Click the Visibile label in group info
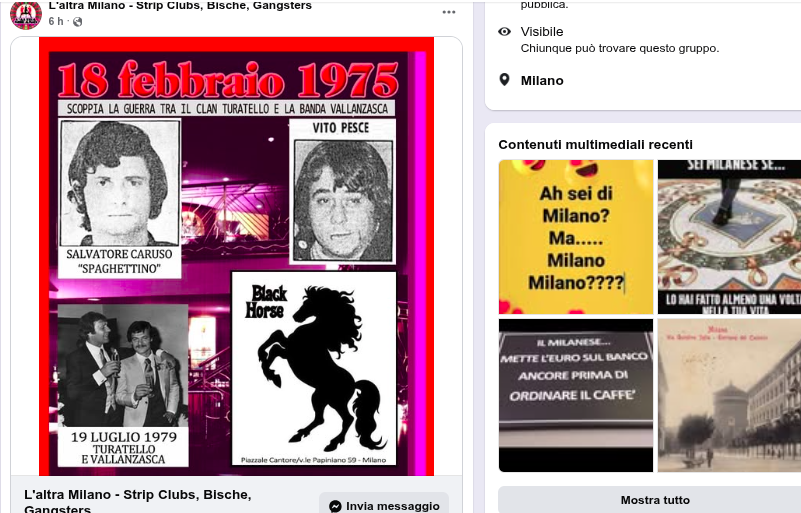This screenshot has height=513, width=801. (541, 32)
